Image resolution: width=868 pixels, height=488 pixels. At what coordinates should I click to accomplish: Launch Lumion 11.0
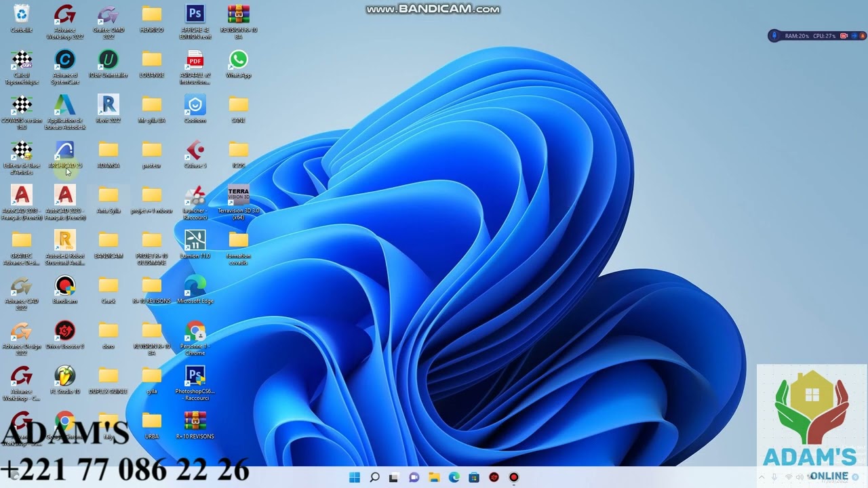[195, 245]
